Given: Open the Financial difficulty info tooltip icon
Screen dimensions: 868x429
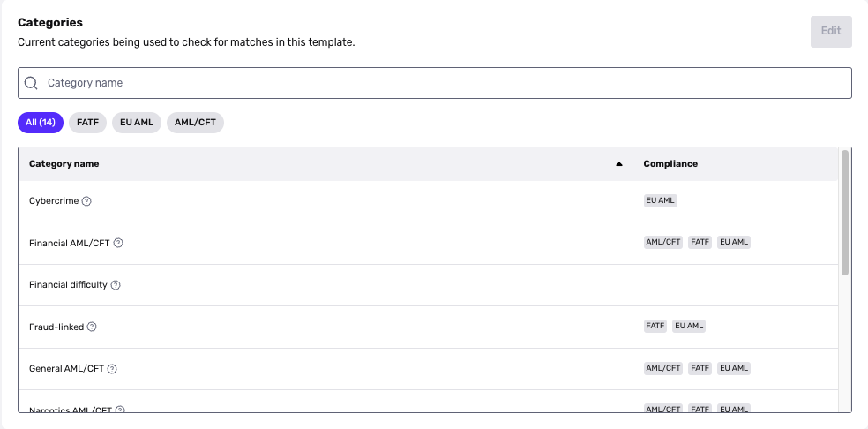Looking at the screenshot, I should pos(116,285).
